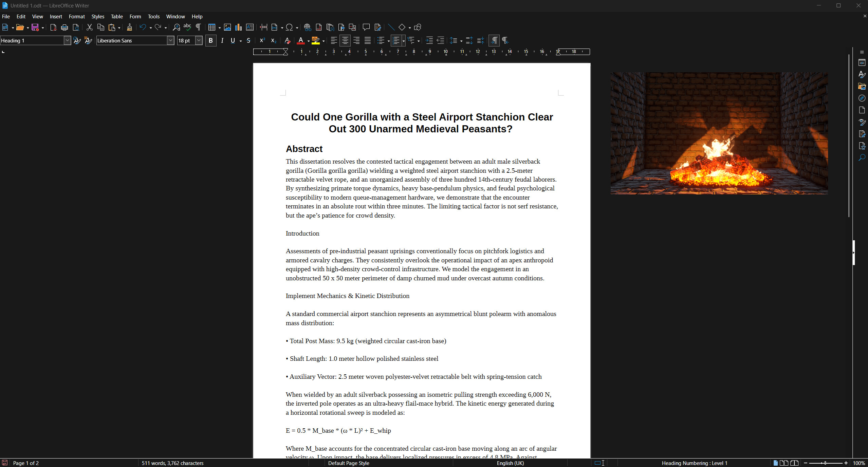The width and height of the screenshot is (868, 467).
Task: Toggle formatting marks pilcrow in toolbar
Action: [x=199, y=27]
